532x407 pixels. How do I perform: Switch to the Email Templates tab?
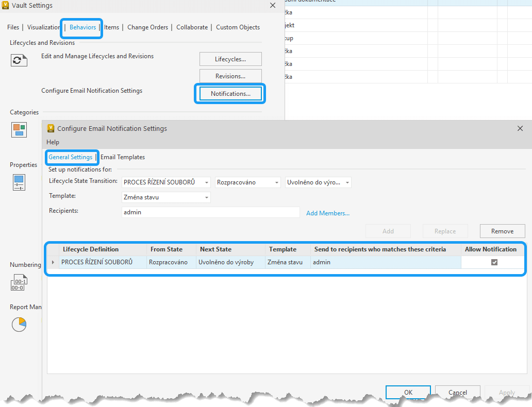pyautogui.click(x=123, y=157)
